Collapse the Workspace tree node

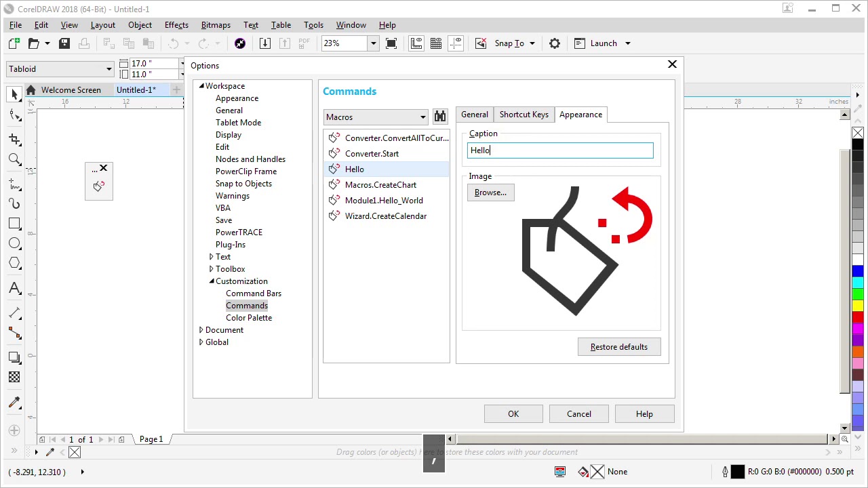point(201,86)
